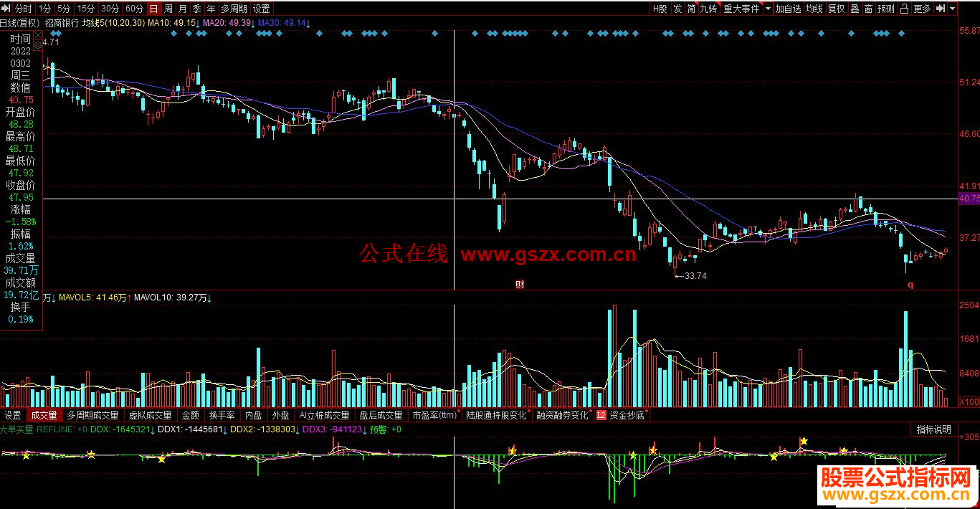Click the 窗 window button
Viewport: 980px width, 509px height.
click(868, 9)
